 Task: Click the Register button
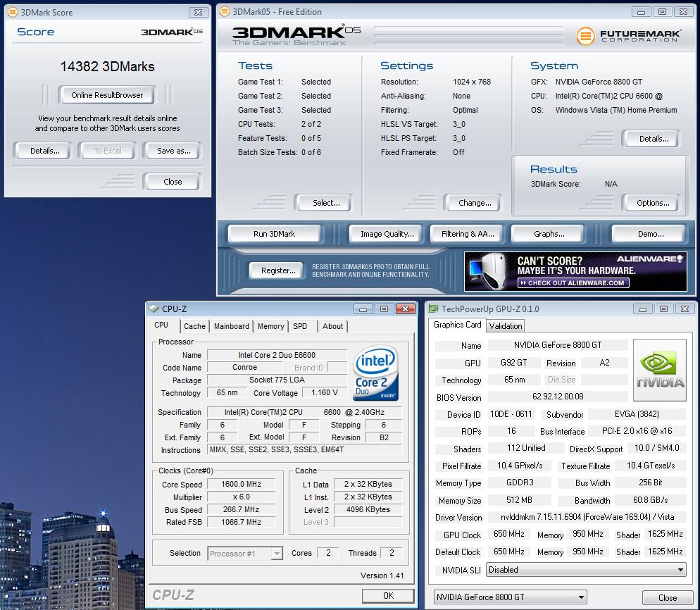[277, 270]
